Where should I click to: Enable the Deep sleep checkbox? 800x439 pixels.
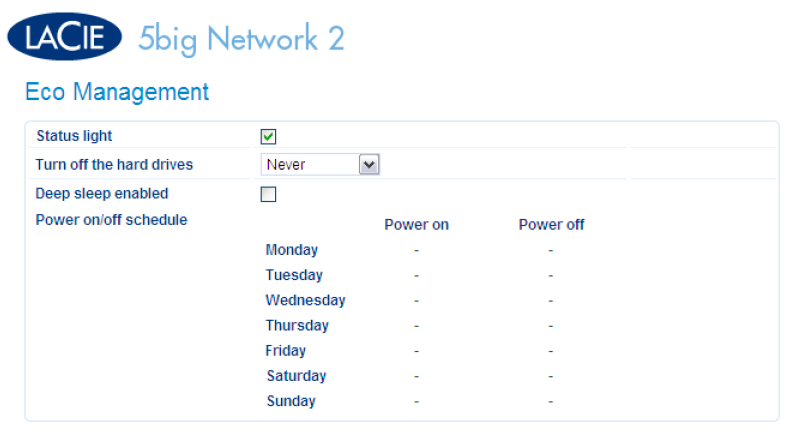[x=268, y=194]
